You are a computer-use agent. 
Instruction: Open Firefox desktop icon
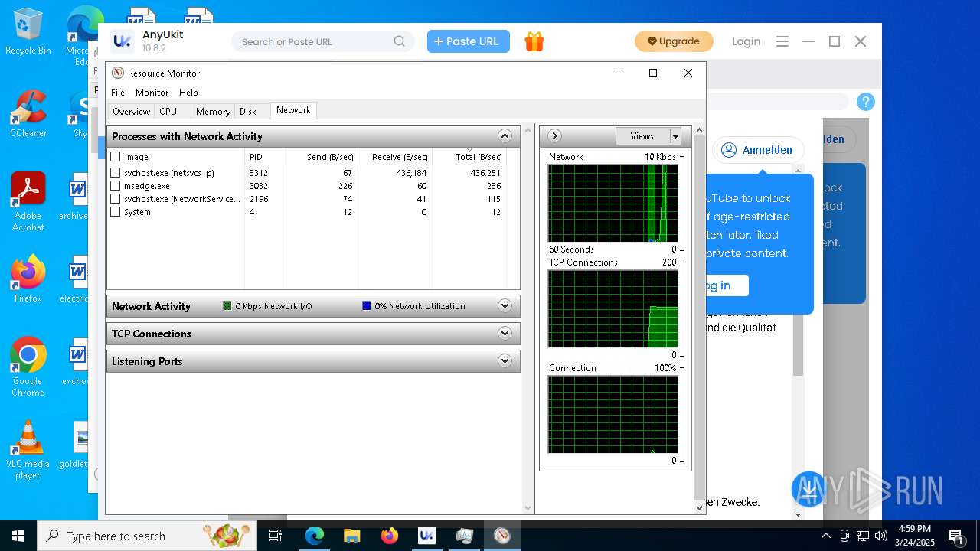point(28,279)
